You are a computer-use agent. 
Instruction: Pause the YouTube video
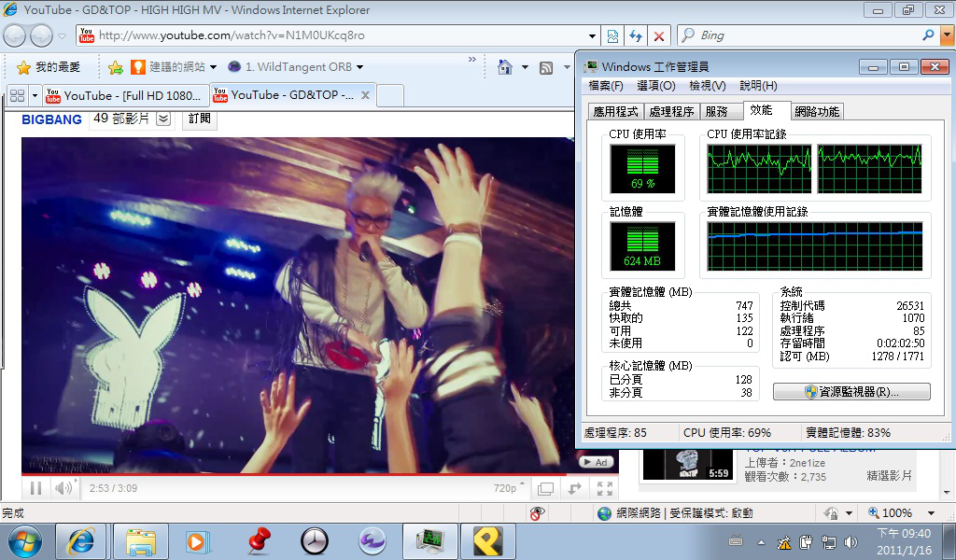[36, 488]
